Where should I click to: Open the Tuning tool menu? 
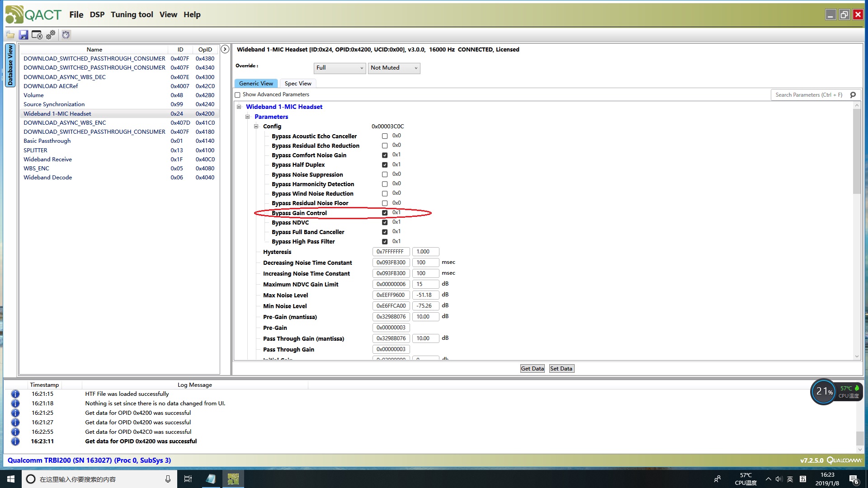[132, 14]
